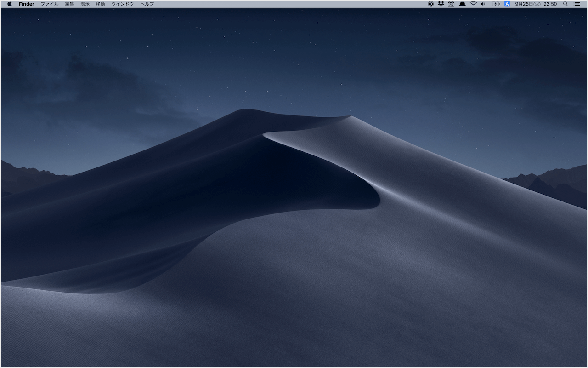Open the 移動 menu
588x368 pixels.
[x=100, y=4]
